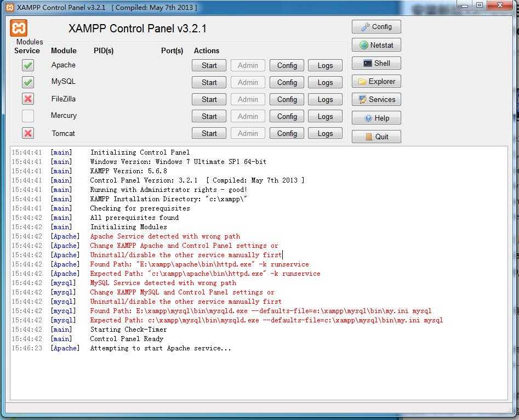Select mysql 'Expected Path' log line
This screenshot has width=519, height=420.
click(266, 320)
